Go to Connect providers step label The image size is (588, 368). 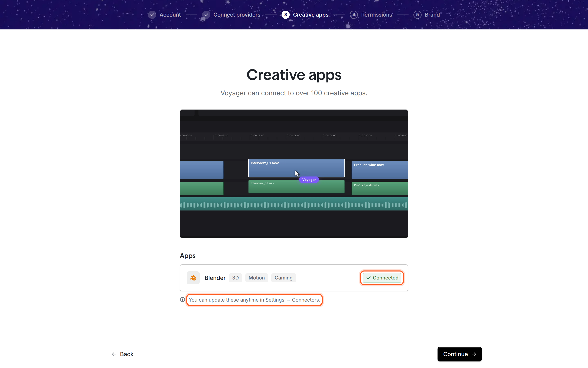(237, 15)
